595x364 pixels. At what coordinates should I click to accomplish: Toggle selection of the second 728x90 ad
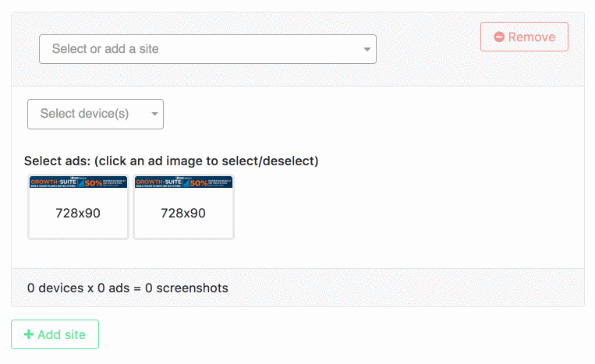pos(184,207)
